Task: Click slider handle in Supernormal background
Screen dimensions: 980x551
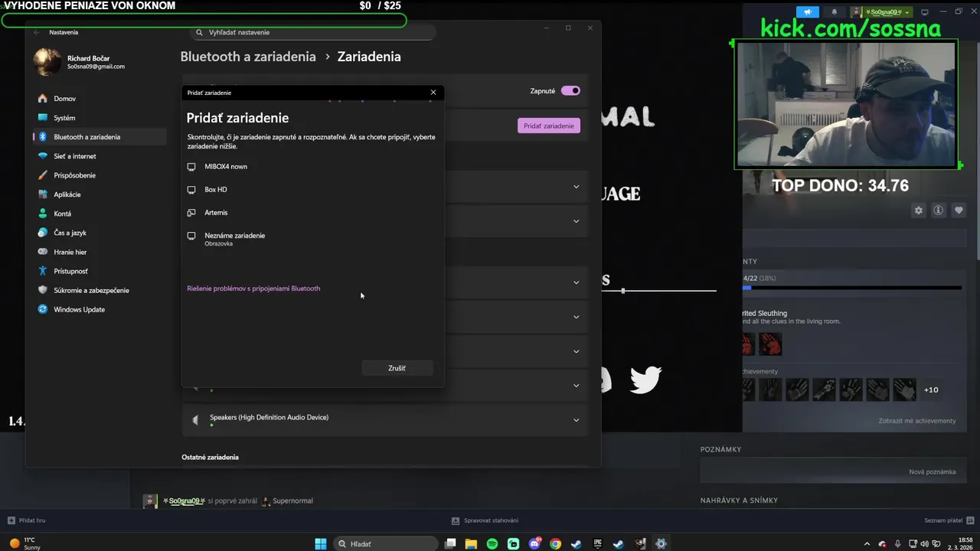Action: (623, 291)
